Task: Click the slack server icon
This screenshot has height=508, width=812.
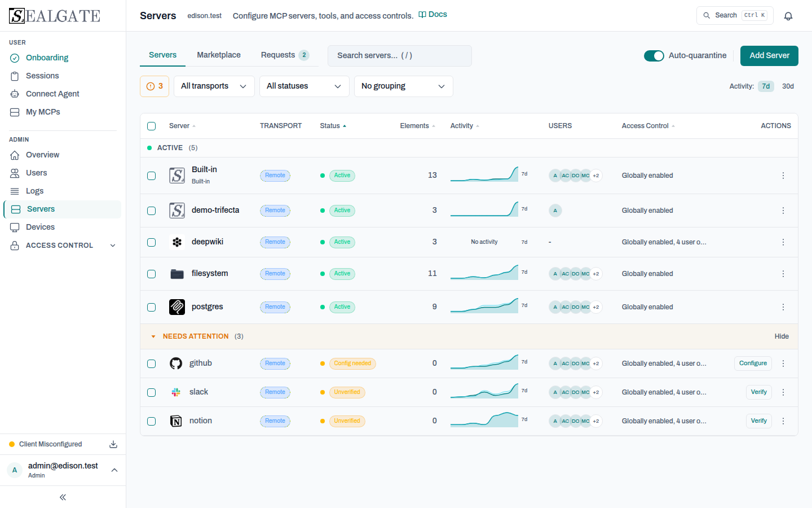Action: (176, 392)
